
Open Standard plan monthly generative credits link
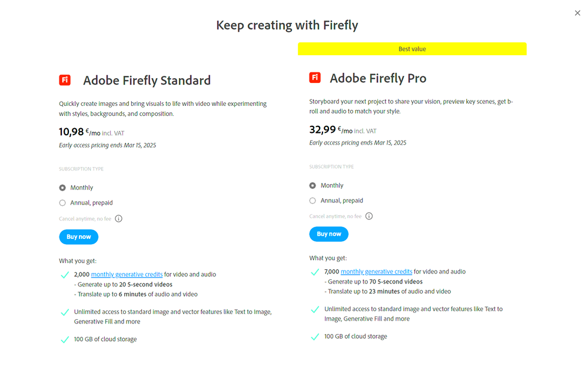(x=127, y=275)
